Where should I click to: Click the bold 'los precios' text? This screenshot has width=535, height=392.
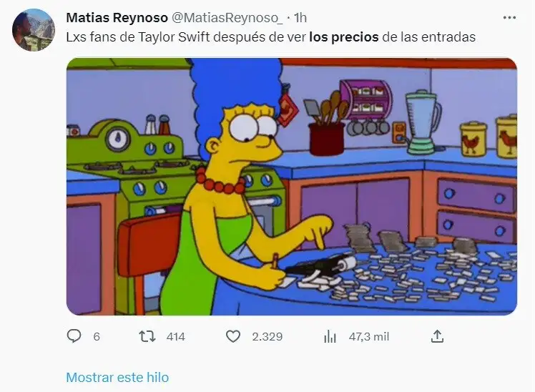[x=343, y=37]
